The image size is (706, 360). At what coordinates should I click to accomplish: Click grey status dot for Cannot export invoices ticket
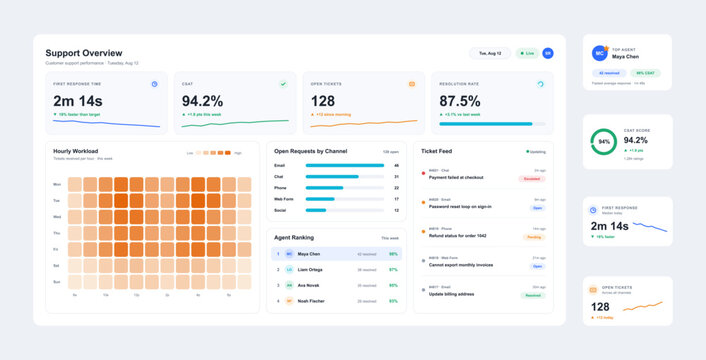(x=423, y=261)
